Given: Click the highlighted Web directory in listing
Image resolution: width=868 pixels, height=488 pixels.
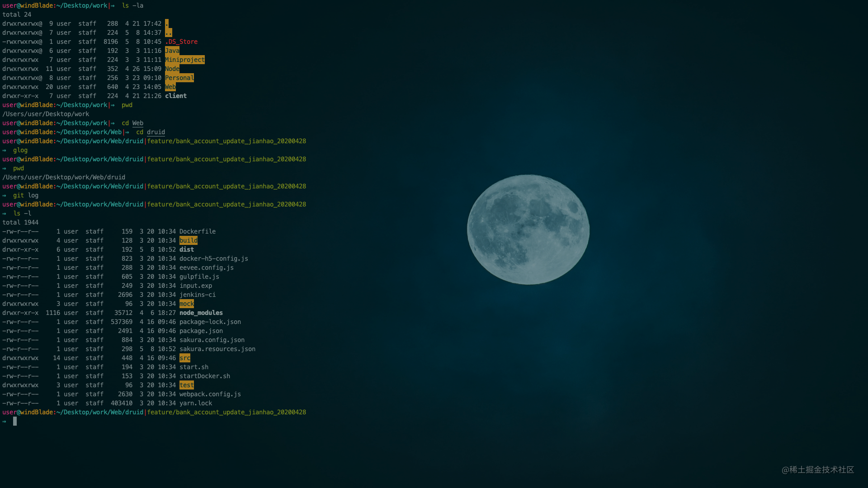Looking at the screenshot, I should click(x=170, y=87).
